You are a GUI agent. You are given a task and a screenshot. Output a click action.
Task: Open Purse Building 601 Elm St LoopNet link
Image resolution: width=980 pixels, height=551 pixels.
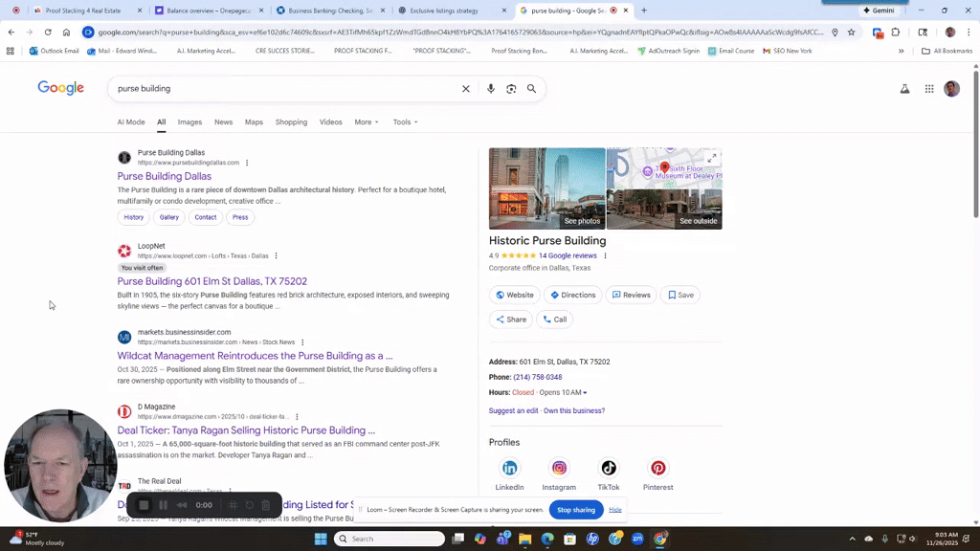[212, 281]
